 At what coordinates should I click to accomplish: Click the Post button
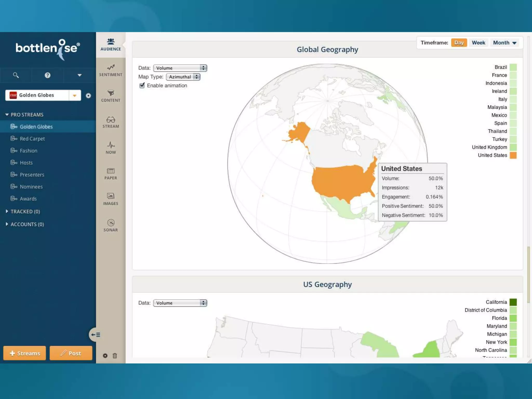(71, 353)
